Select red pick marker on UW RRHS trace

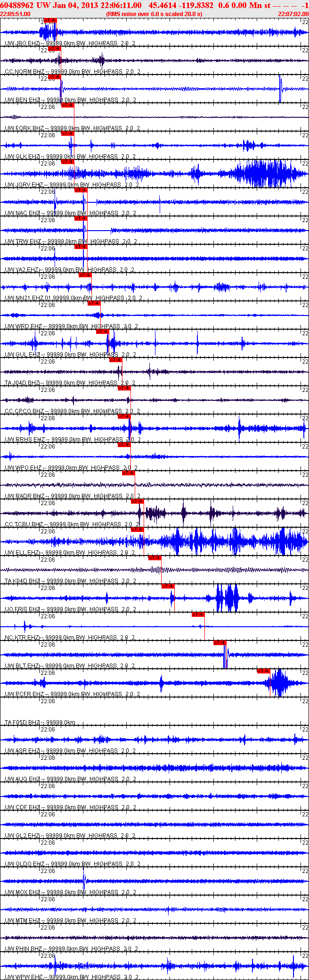[124, 416]
